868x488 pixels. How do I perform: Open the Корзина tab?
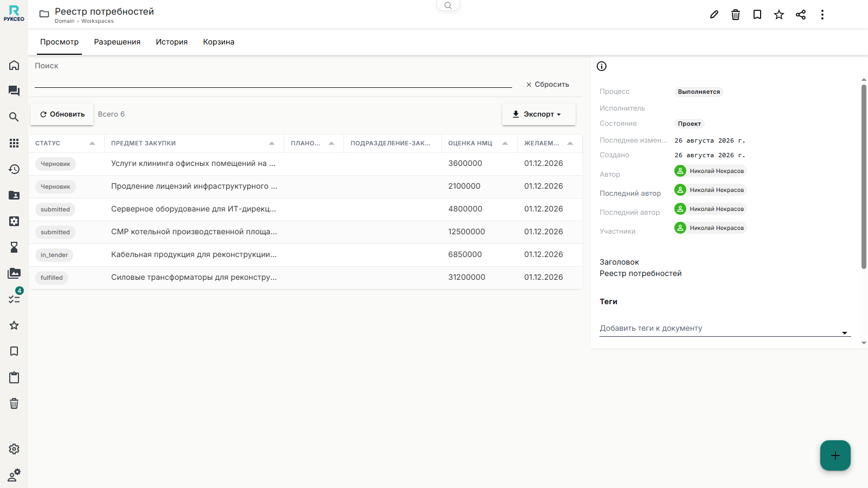pos(219,42)
